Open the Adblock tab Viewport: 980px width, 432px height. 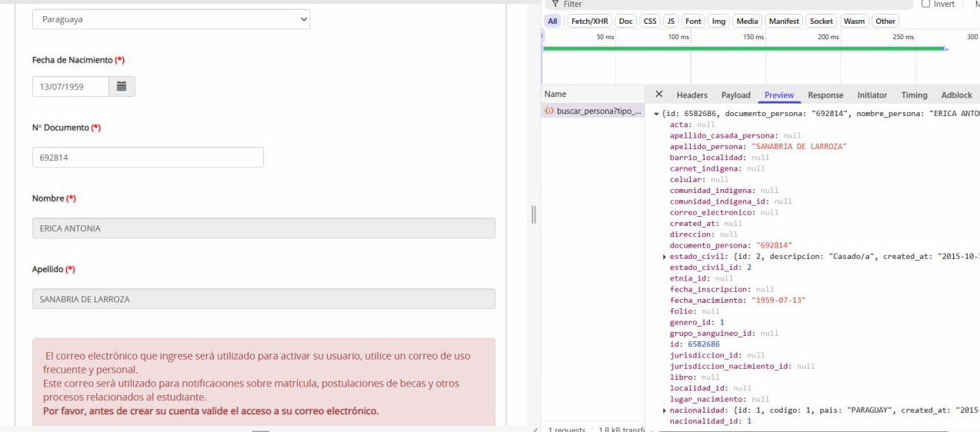(x=956, y=95)
